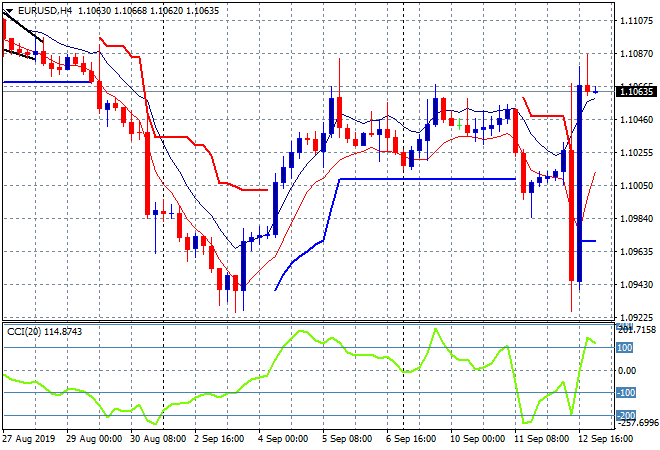Click the 27 Aug 2019 date label
The height and width of the screenshot is (450, 660).
click(30, 438)
